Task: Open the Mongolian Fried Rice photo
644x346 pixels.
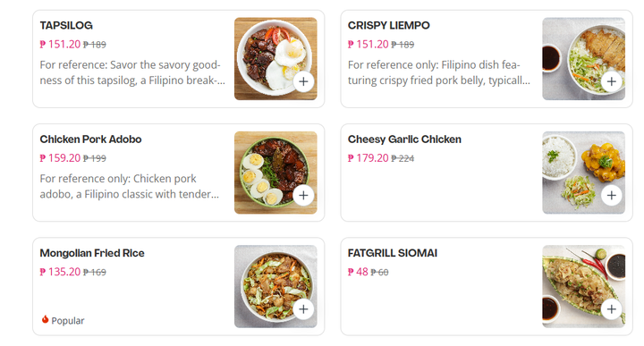Action: coord(275,286)
